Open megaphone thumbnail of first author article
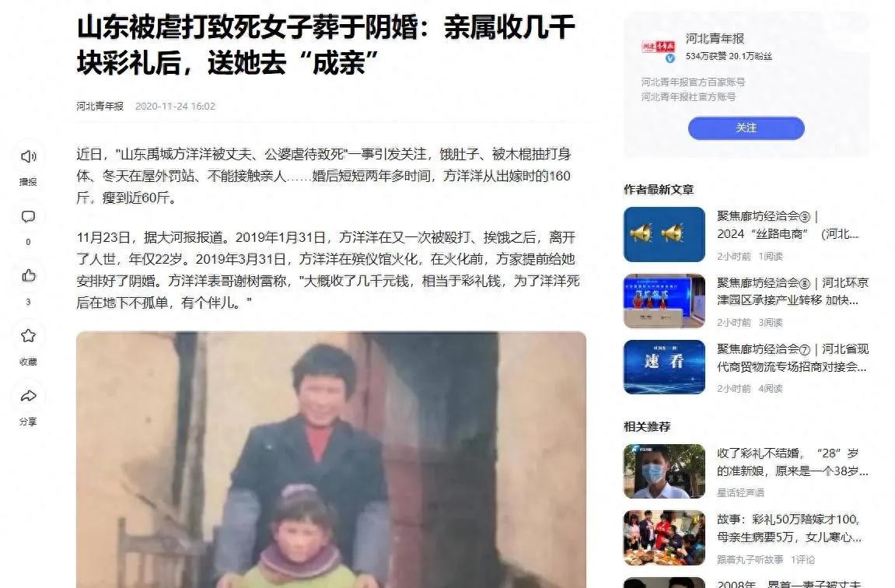Viewport: 895px width, 588px height. click(x=664, y=235)
